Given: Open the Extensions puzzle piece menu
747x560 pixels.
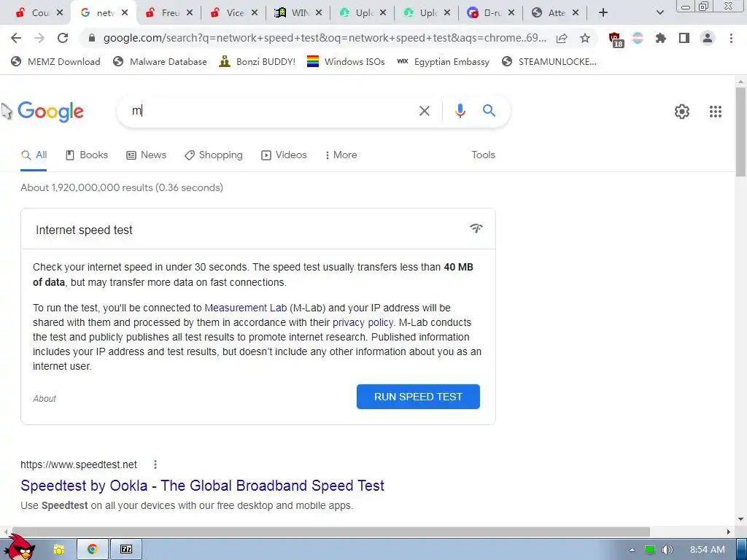Looking at the screenshot, I should point(661,38).
